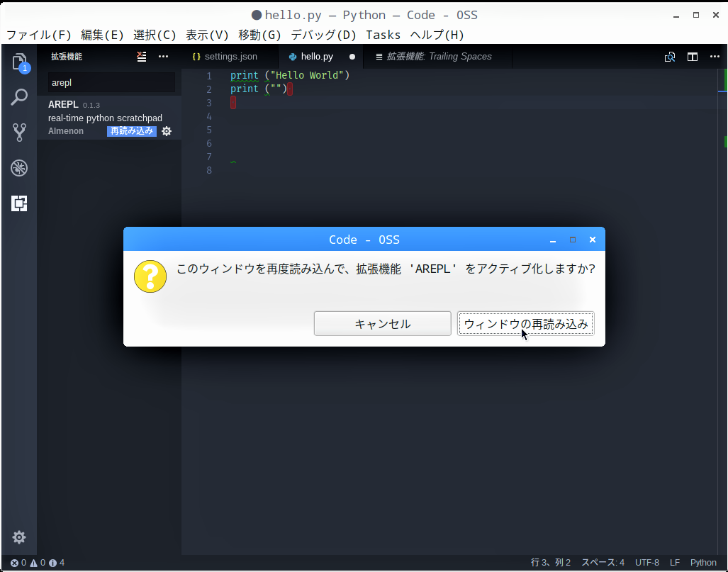Click real-time python scratchpad description

click(105, 118)
